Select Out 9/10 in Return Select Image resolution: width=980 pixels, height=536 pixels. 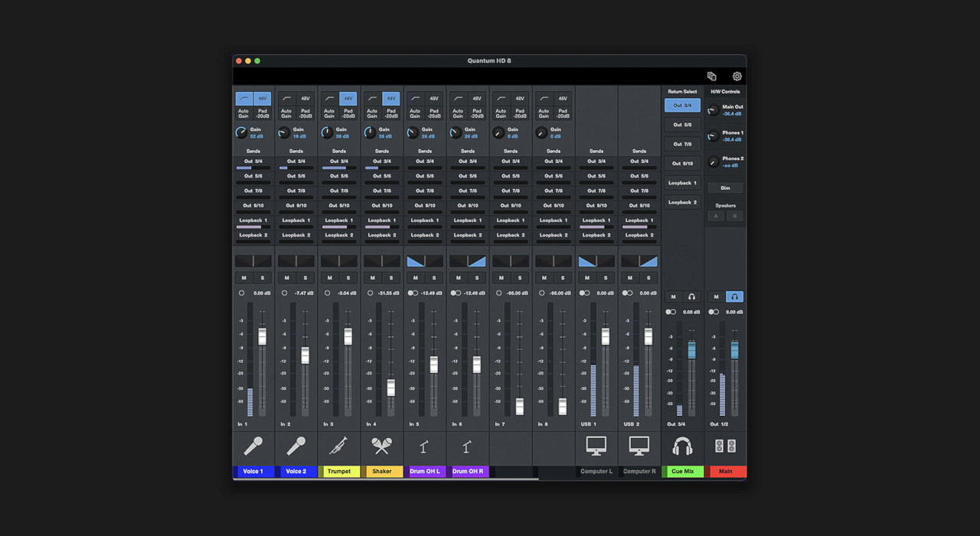point(682,164)
